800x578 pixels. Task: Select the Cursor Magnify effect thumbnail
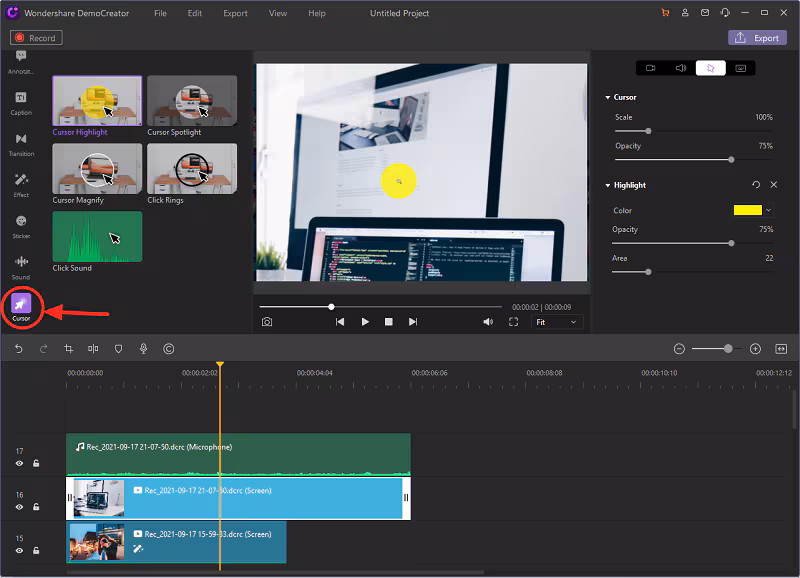97,168
